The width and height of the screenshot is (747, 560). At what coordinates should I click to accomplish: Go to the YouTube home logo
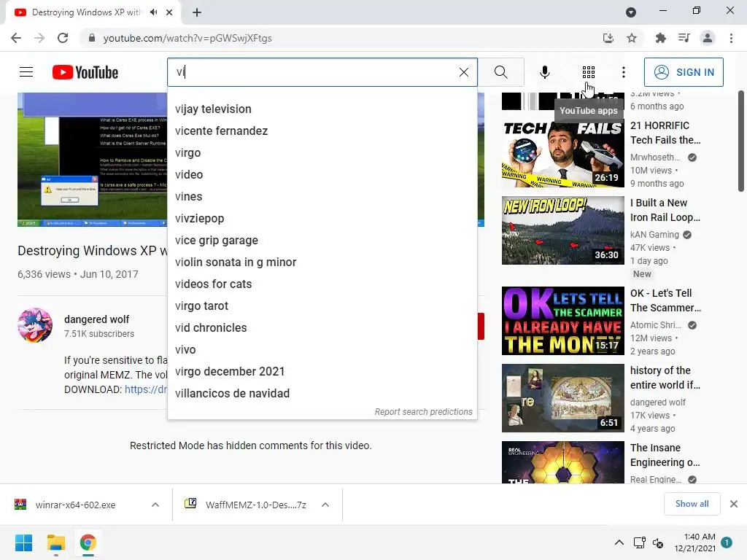[85, 72]
